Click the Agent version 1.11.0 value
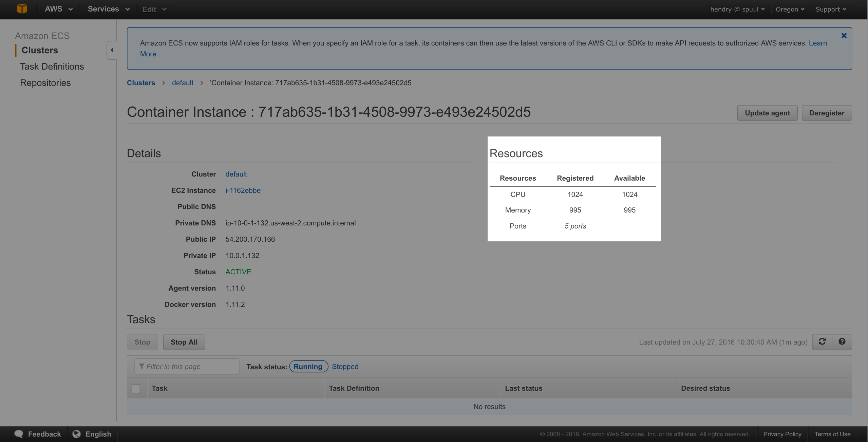868x442 pixels. point(235,288)
